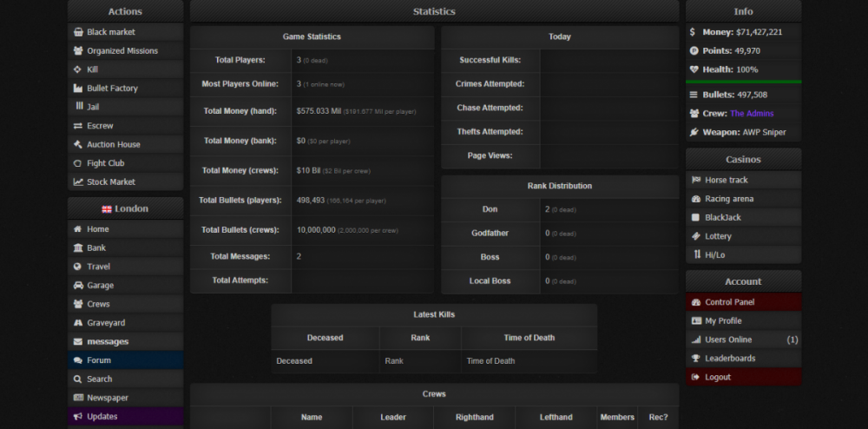Click the green health bar
This screenshot has width=868, height=429.
tap(744, 82)
